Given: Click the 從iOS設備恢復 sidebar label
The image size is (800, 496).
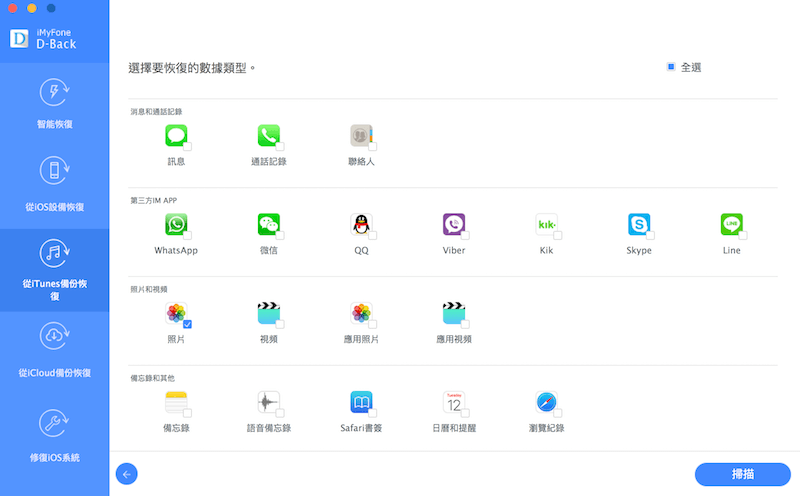Looking at the screenshot, I should 55,207.
